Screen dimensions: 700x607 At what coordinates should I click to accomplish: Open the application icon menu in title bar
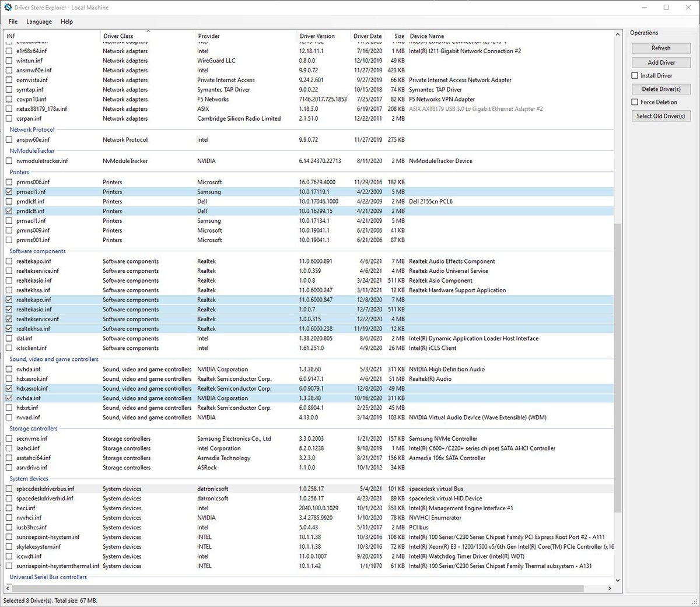pyautogui.click(x=8, y=7)
